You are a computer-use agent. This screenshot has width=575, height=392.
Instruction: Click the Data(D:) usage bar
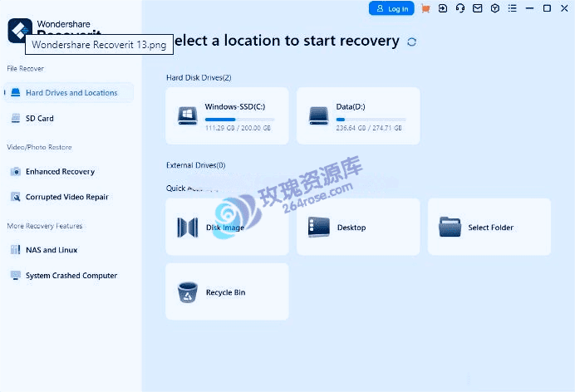(x=371, y=120)
